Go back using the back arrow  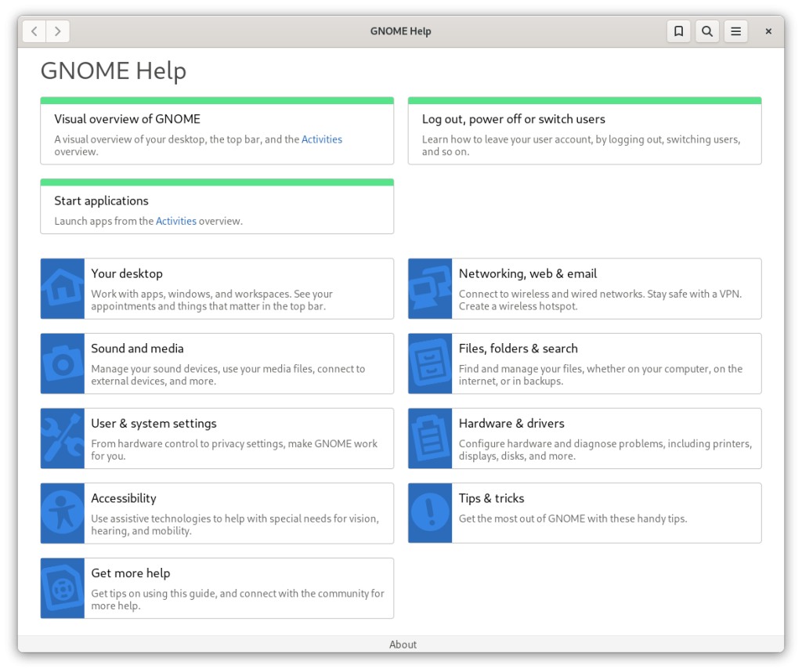(34, 31)
